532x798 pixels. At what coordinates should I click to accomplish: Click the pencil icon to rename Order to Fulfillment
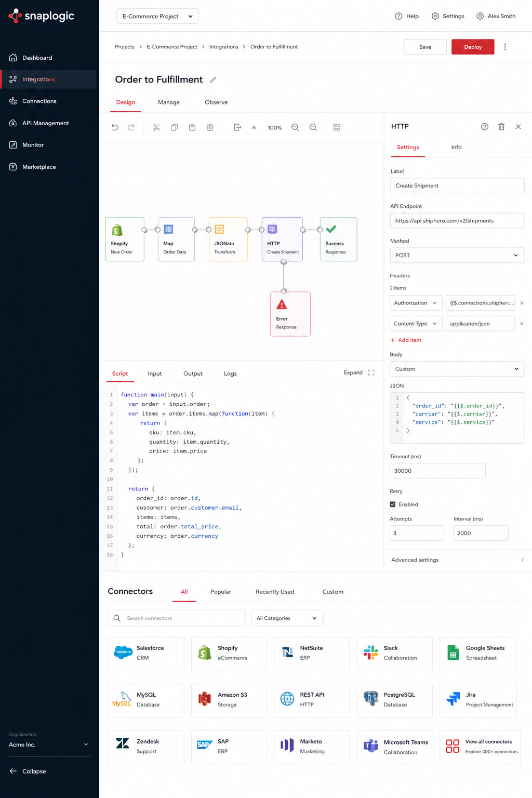click(x=213, y=79)
